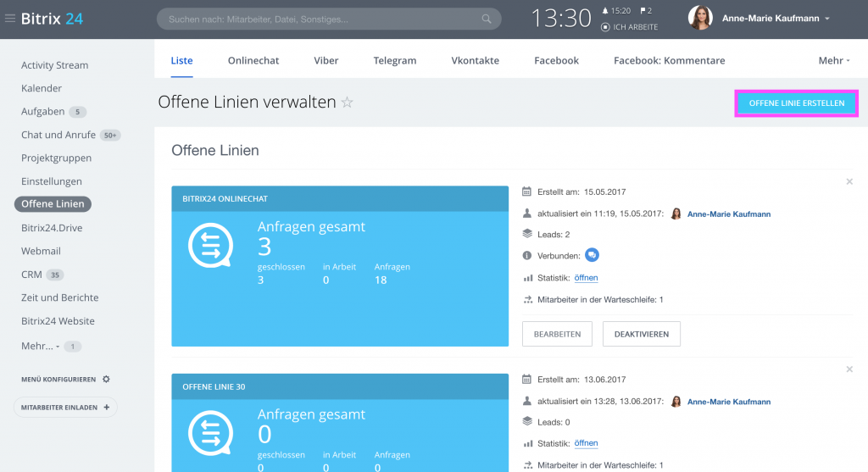Click the MITARBEITER EINLADEN button
The image size is (868, 472).
[65, 408]
